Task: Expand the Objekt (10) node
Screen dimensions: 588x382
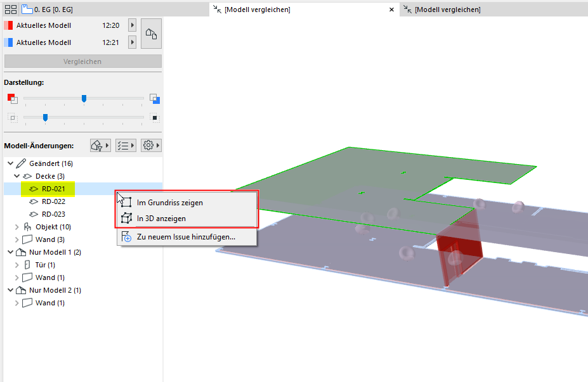Action: (x=17, y=227)
